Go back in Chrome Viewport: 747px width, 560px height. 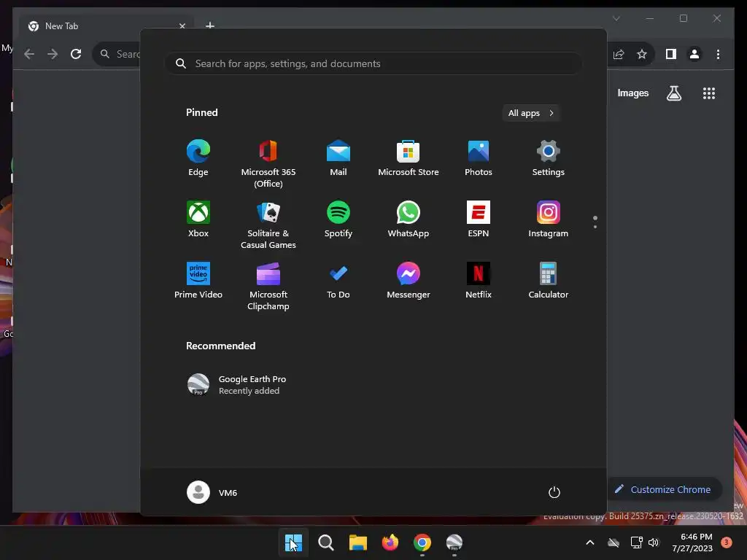tap(29, 54)
